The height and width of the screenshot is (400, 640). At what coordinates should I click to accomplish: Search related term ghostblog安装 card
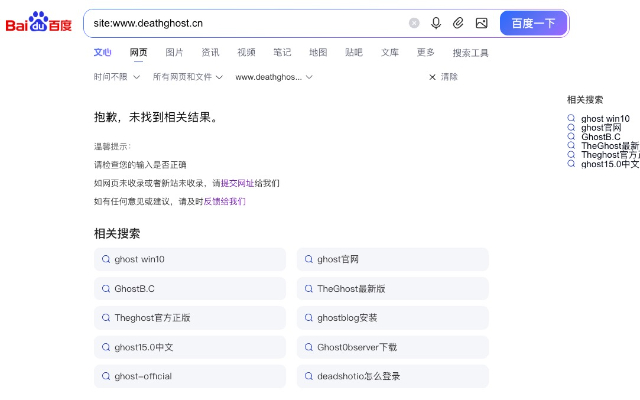click(393, 318)
